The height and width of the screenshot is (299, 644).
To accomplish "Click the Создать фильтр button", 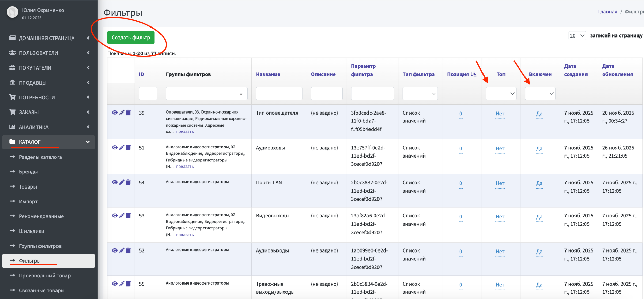I will click(131, 38).
